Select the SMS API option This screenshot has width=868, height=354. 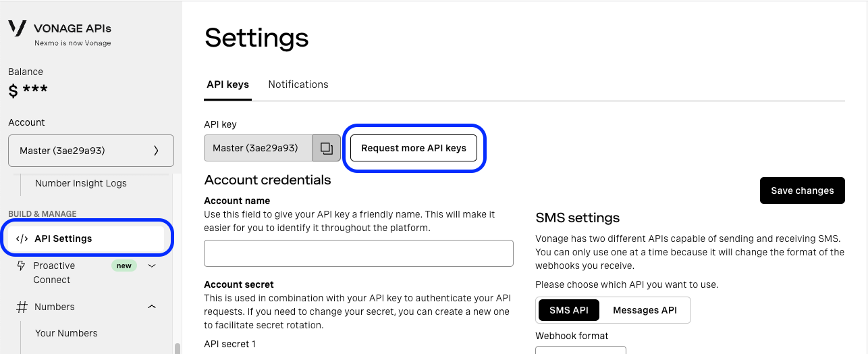coord(568,310)
